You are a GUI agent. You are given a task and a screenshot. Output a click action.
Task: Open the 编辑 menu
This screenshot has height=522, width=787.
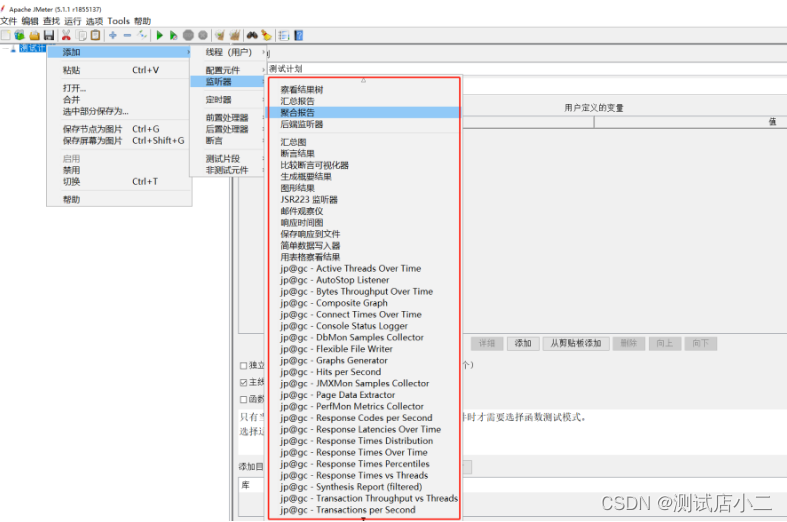point(30,21)
